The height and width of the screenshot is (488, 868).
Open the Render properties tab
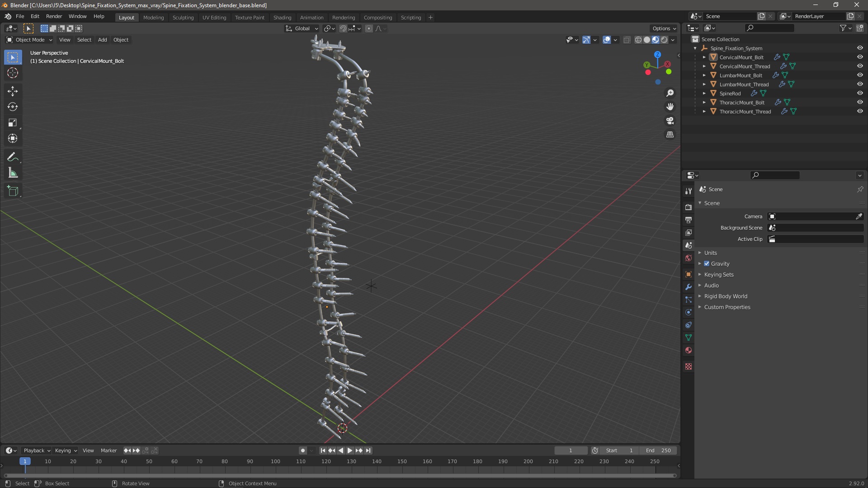click(689, 207)
